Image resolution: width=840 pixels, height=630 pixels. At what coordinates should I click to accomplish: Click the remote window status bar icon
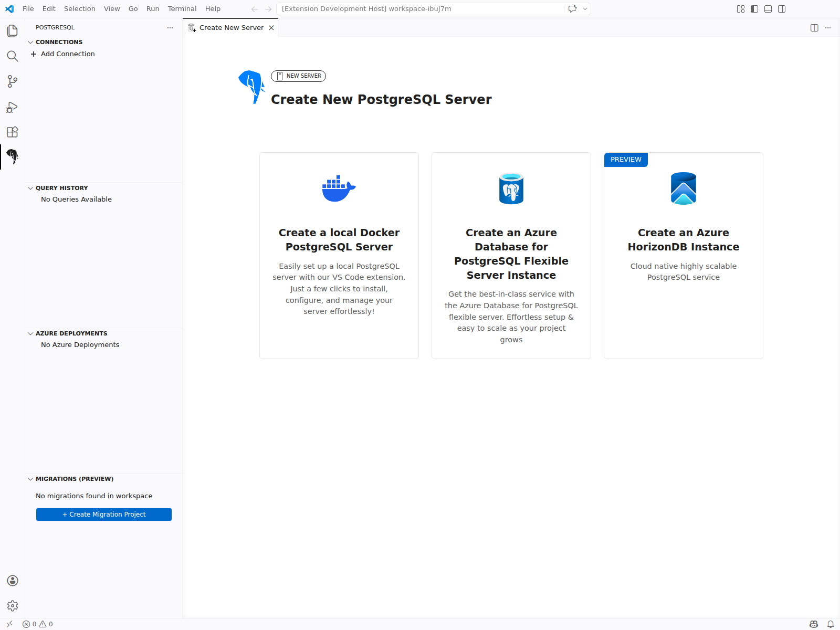pos(9,624)
